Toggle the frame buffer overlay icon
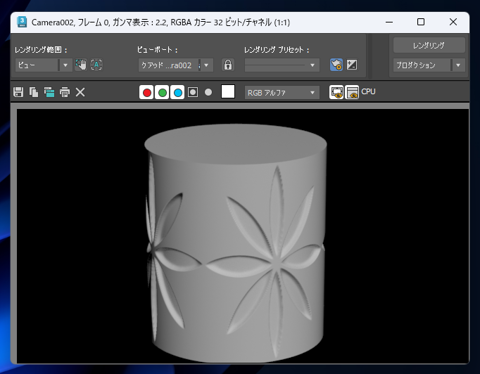 click(x=336, y=92)
